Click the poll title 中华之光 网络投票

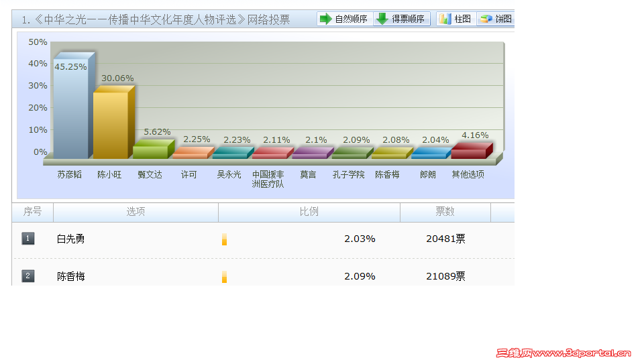[156, 19]
